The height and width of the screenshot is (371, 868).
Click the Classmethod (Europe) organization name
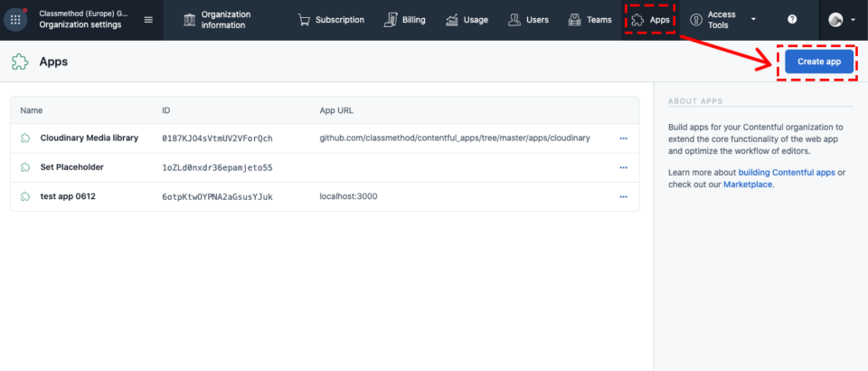pyautogui.click(x=83, y=14)
